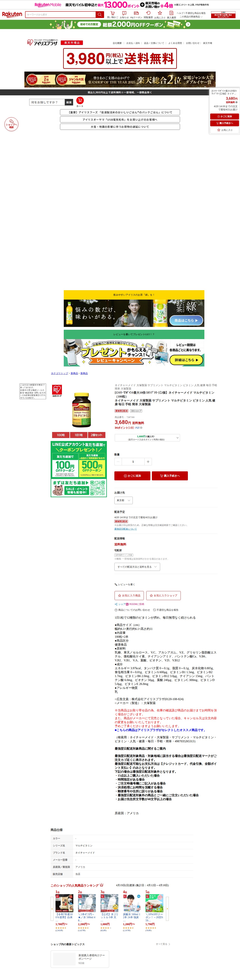Open the myクーポン coupon icon
Viewport: 240px width, 980px height.
click(x=136, y=14)
